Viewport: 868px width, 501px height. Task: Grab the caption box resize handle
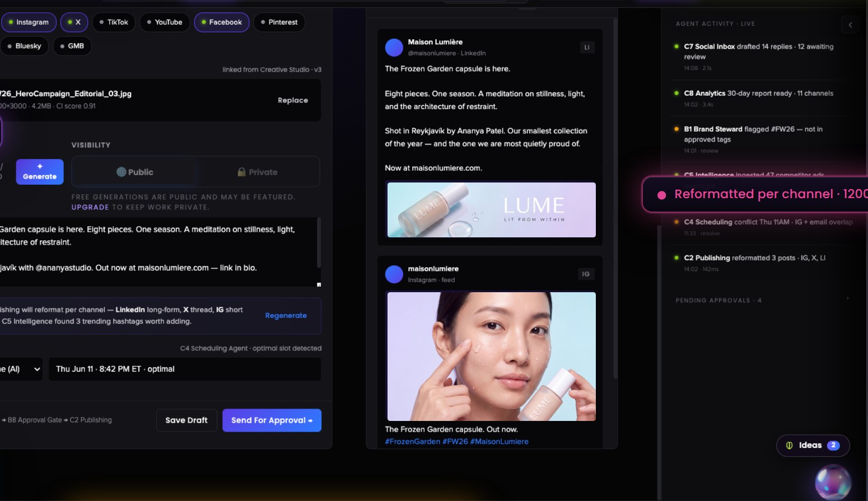pos(319,284)
